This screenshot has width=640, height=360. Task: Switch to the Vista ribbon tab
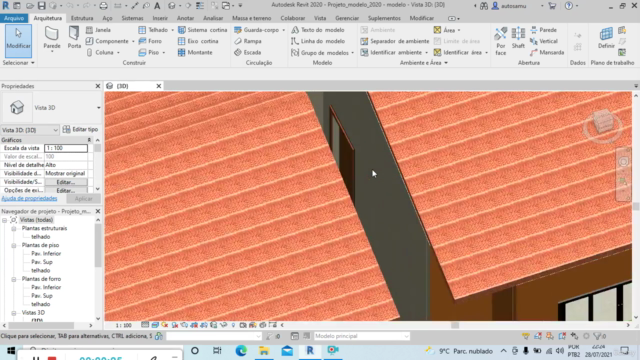(320, 18)
